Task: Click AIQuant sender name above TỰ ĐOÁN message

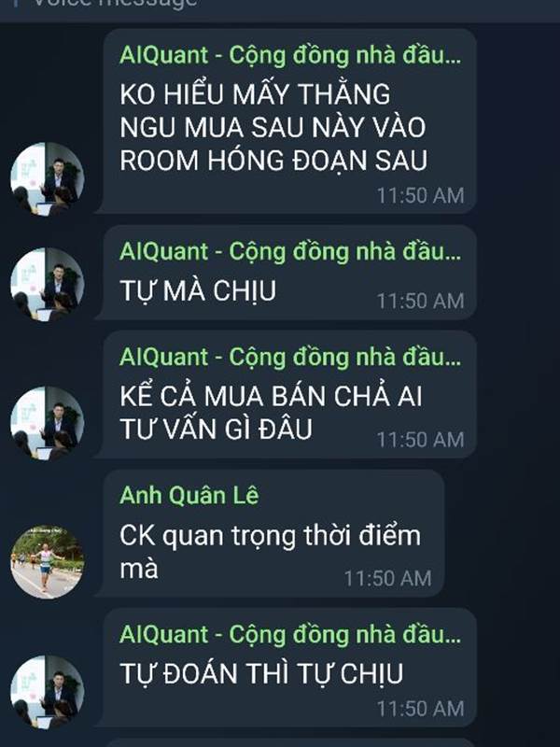Action: point(290,635)
